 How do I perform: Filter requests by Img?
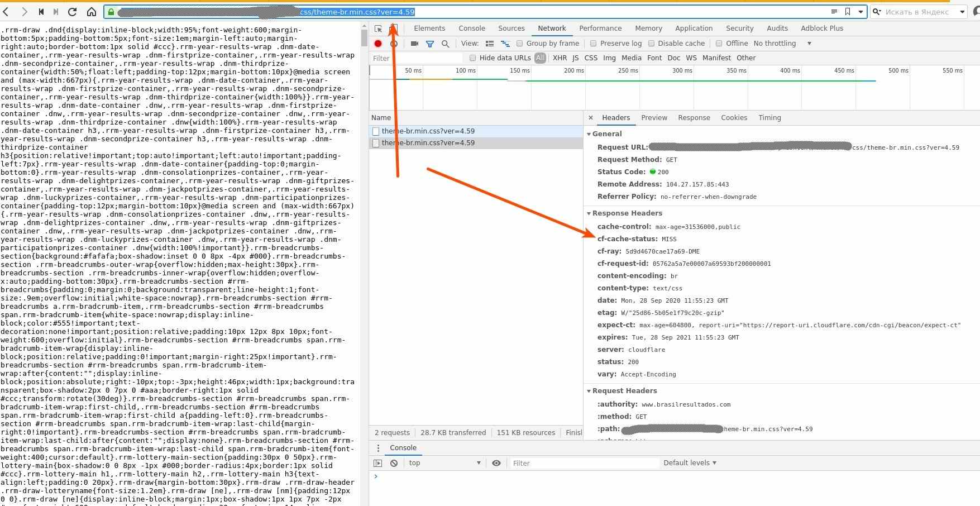coord(609,58)
